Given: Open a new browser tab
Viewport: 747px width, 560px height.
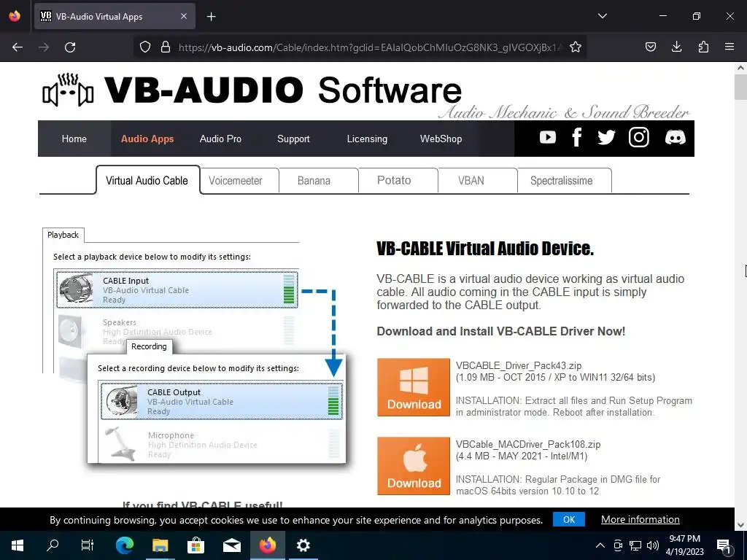Looking at the screenshot, I should click(212, 17).
